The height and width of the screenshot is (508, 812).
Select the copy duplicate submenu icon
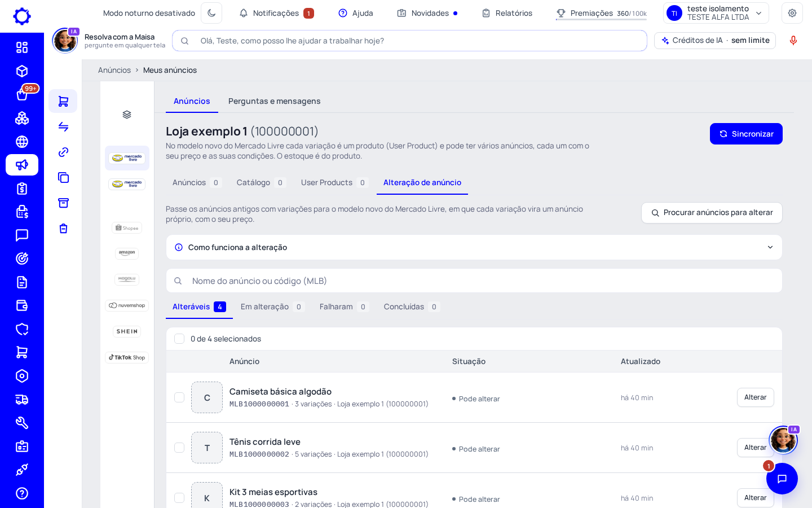[x=63, y=177]
